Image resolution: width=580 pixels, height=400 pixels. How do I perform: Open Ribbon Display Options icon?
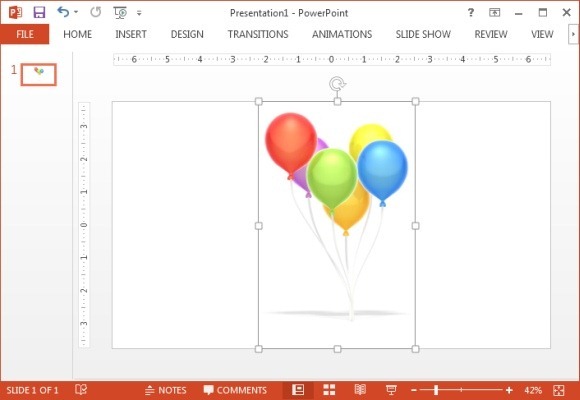coord(495,13)
